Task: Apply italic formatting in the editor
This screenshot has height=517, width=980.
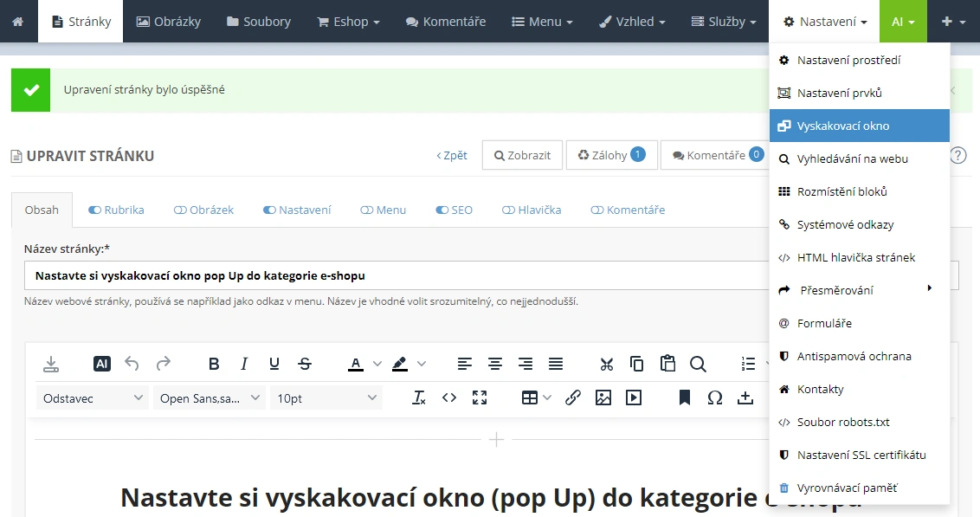Action: pyautogui.click(x=244, y=365)
